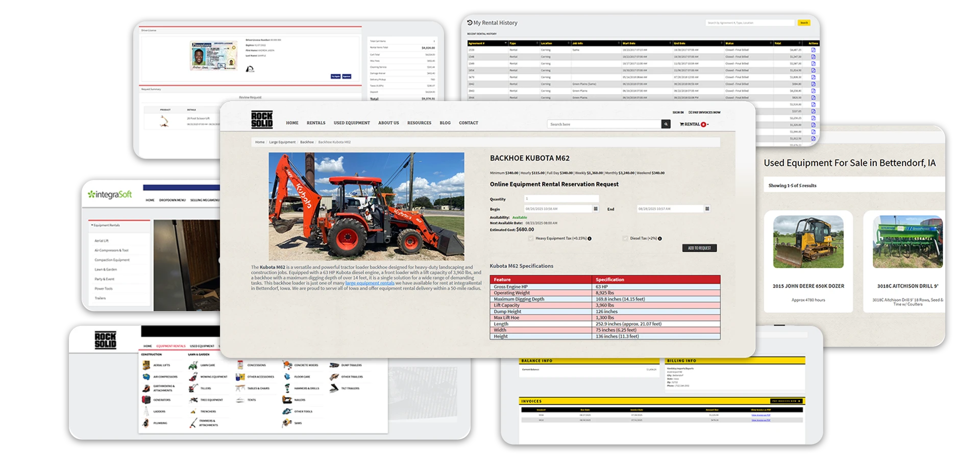Open the 2015 John Deere 650K Dozer thumbnail
Viewport: 980px width, 459px height.
pyautogui.click(x=808, y=242)
